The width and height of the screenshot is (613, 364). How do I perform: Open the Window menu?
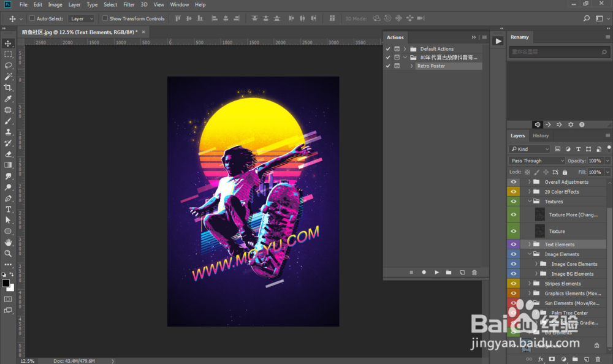click(x=180, y=5)
